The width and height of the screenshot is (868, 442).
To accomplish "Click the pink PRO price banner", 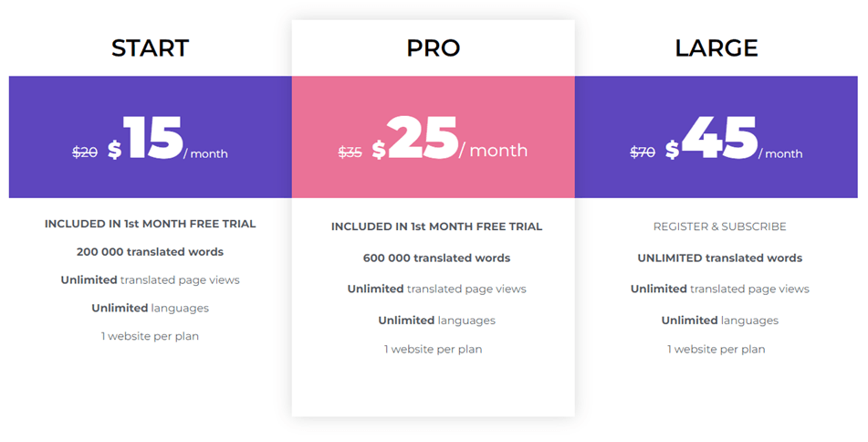I will [x=434, y=137].
